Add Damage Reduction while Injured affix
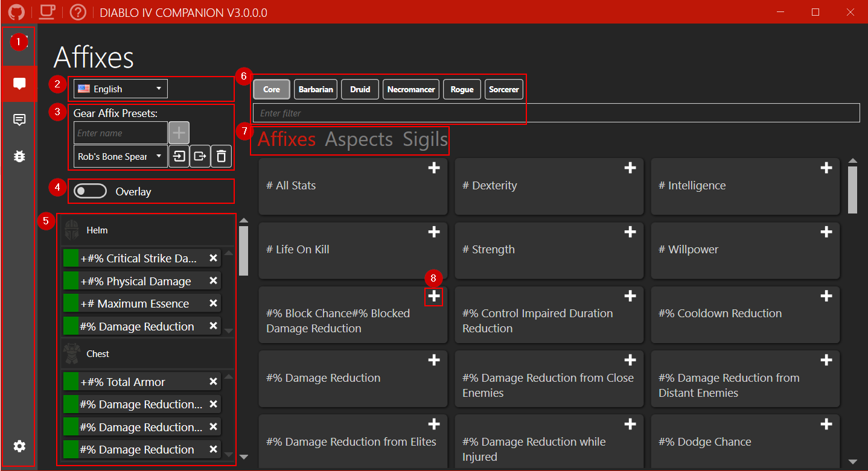 click(x=630, y=425)
